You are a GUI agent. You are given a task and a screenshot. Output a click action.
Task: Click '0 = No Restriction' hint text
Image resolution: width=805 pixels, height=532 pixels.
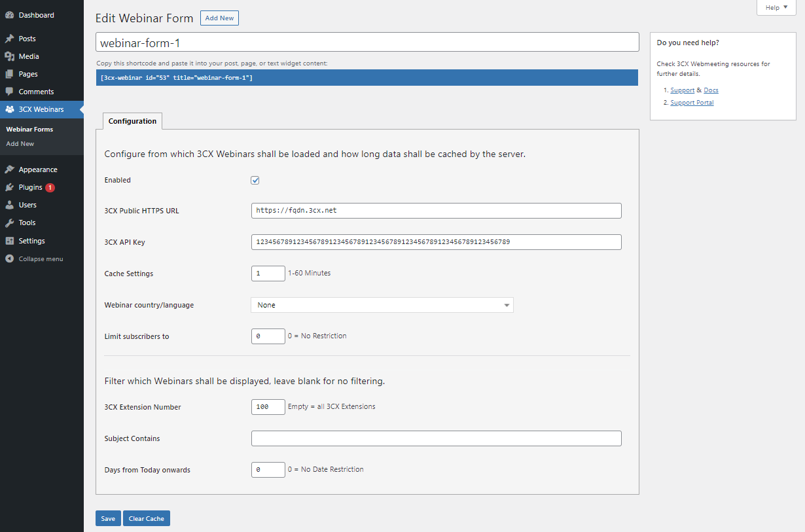(x=317, y=336)
